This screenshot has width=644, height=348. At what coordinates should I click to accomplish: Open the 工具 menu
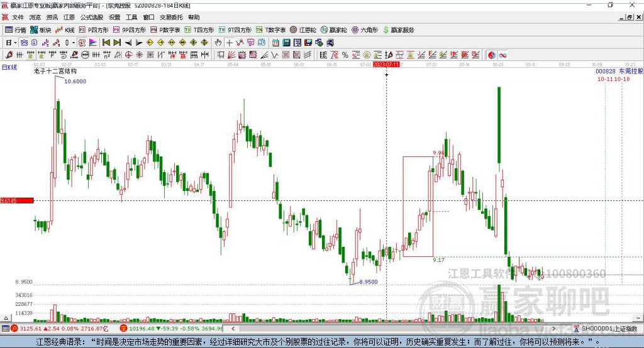[x=131, y=17]
